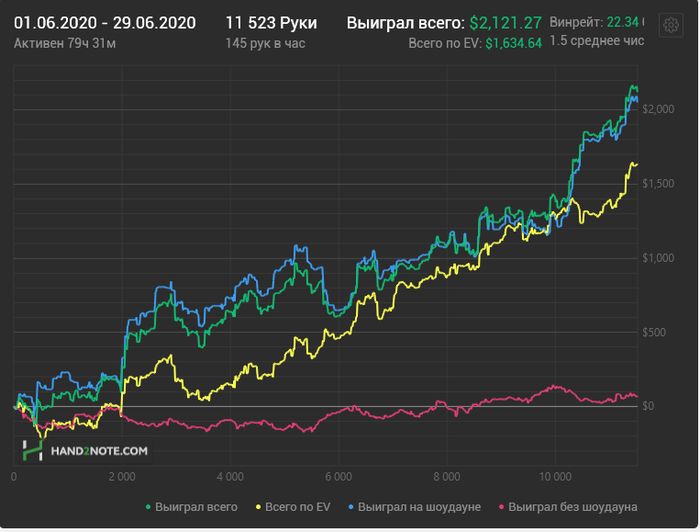Screen dimensions: 700x532
Task: Click the '1.5 среднее' statistic text
Action: click(596, 41)
